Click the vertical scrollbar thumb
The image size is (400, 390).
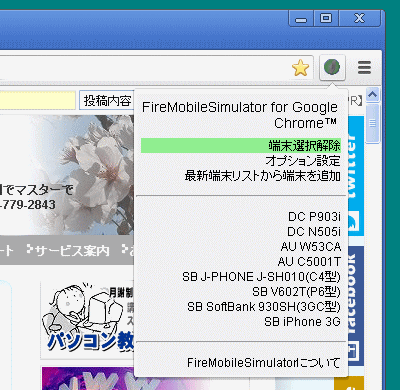(x=373, y=123)
